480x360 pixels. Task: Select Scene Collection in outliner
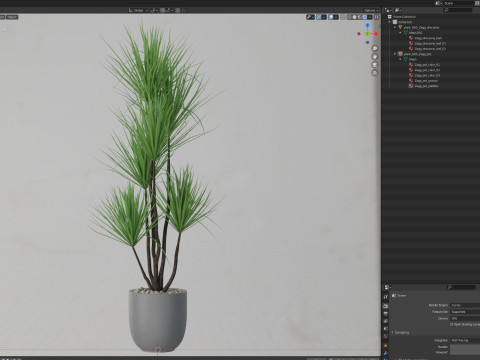click(404, 17)
